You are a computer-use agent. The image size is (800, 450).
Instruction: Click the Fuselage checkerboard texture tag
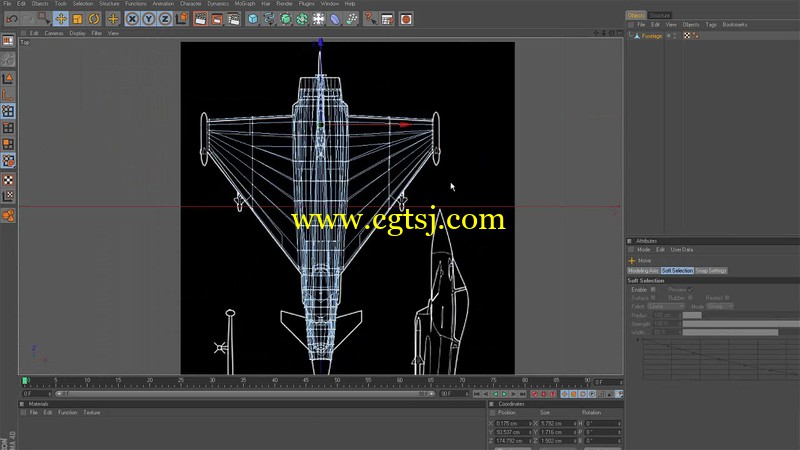687,36
